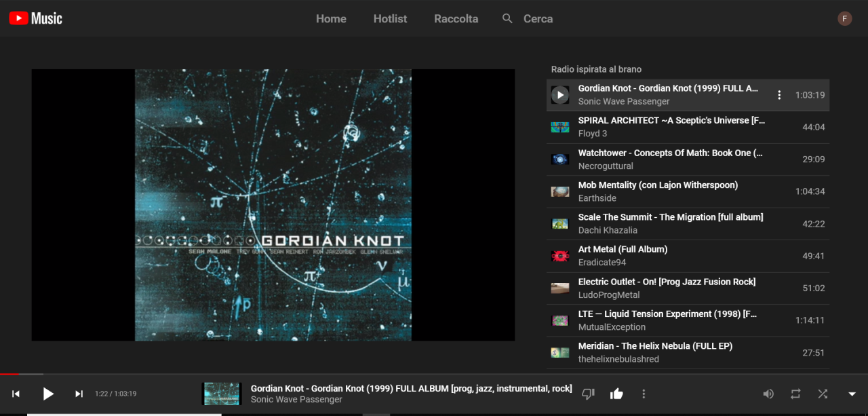Select Scale The Summit The Migration track

click(x=688, y=224)
